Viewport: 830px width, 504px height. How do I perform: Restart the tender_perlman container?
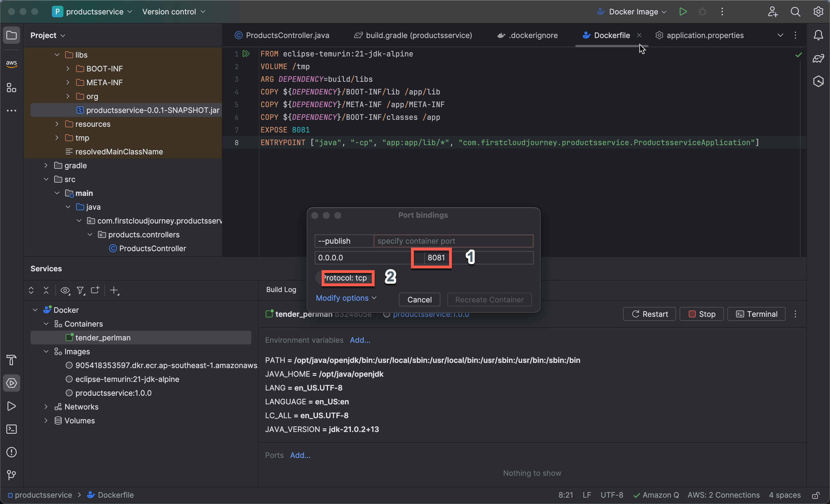pyautogui.click(x=650, y=314)
